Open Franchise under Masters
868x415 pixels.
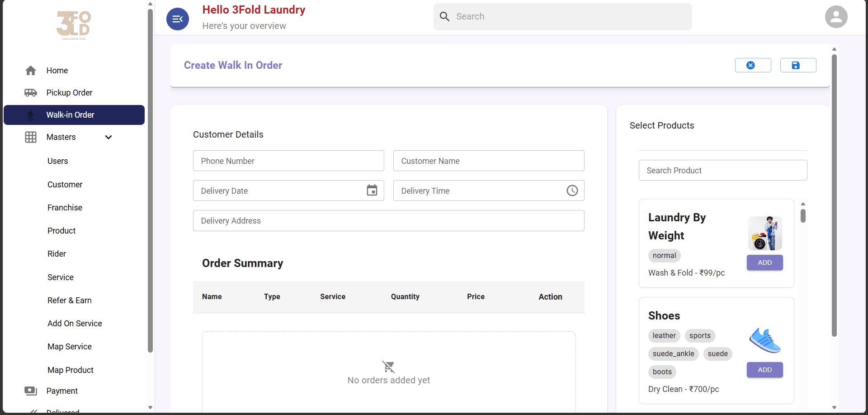pos(65,208)
